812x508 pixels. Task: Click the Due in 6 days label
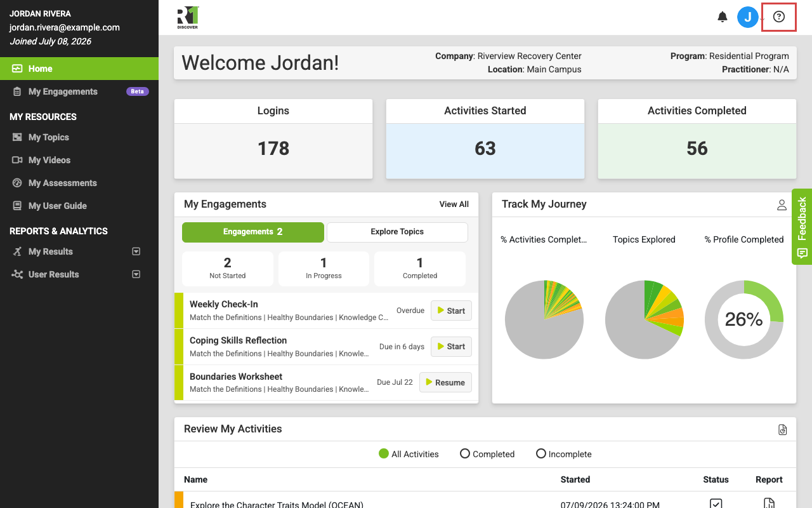(x=402, y=347)
